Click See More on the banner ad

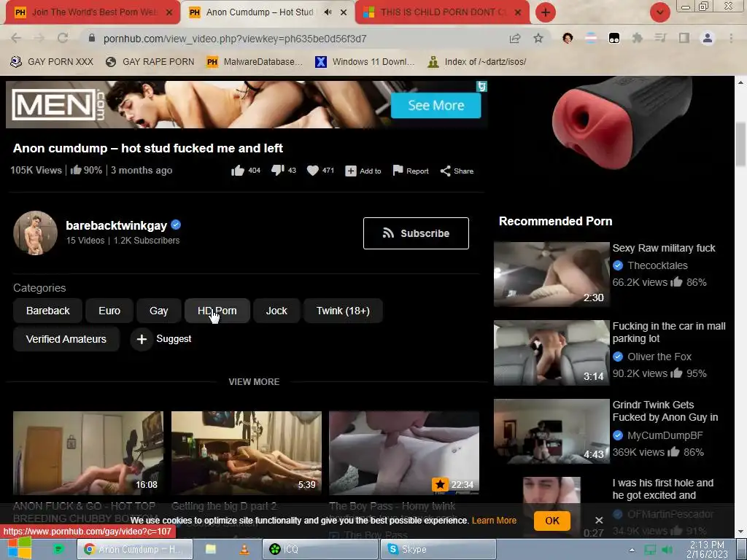pyautogui.click(x=436, y=105)
